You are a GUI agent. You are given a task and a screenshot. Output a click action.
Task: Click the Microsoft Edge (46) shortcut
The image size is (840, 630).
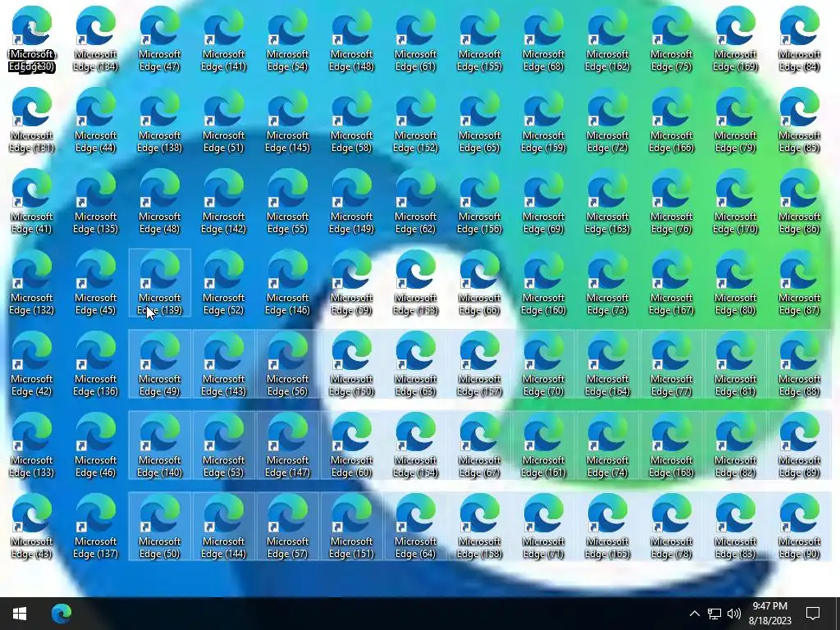tap(95, 445)
